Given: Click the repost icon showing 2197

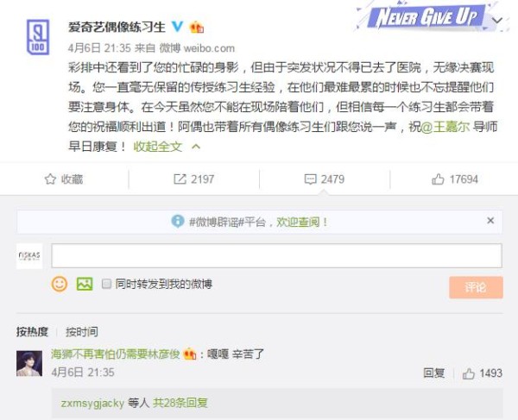Looking at the screenshot, I should [180, 179].
